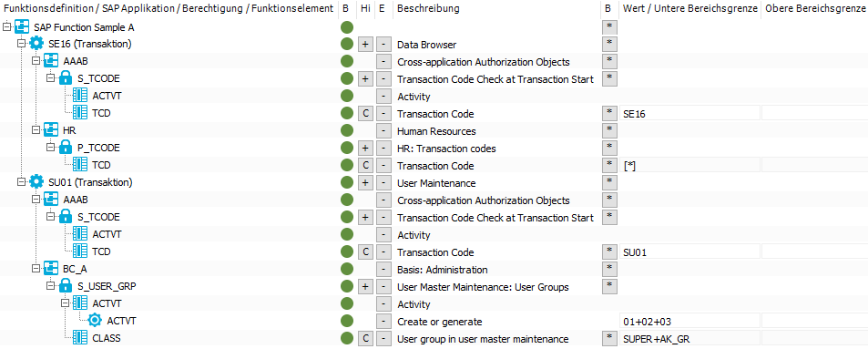
Task: Click the BC_A application group icon
Action: [51, 269]
